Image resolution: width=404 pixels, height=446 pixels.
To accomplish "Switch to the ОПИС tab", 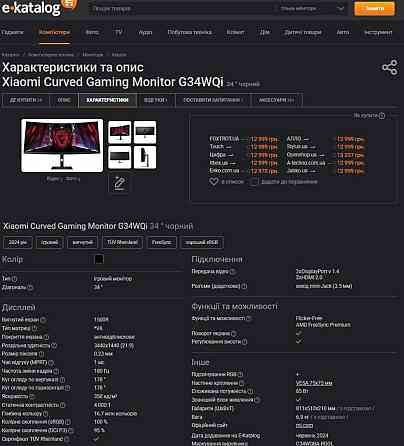I will pyautogui.click(x=64, y=100).
